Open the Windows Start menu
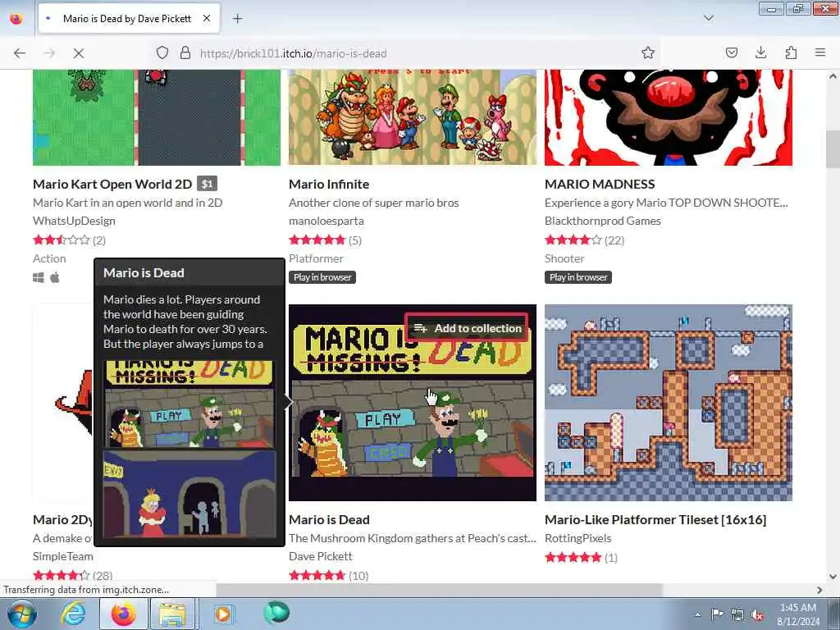This screenshot has width=840, height=630. [21, 614]
